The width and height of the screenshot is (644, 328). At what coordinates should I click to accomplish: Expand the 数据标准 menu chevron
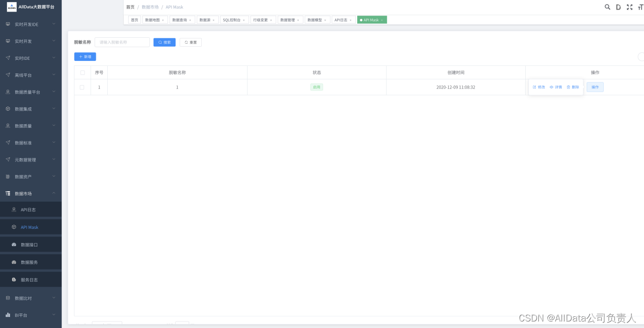point(54,142)
